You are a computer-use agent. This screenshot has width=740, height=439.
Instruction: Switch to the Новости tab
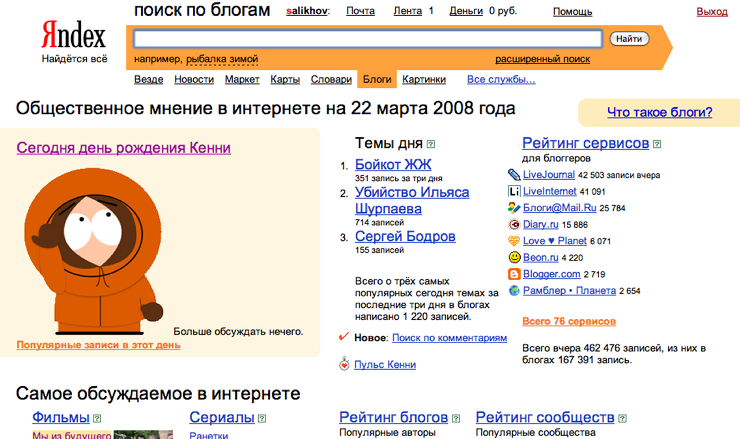click(x=194, y=79)
